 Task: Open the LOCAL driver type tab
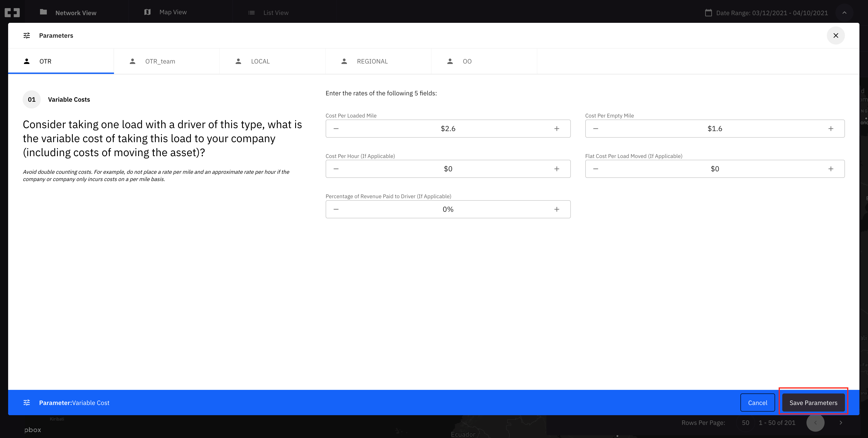point(260,61)
